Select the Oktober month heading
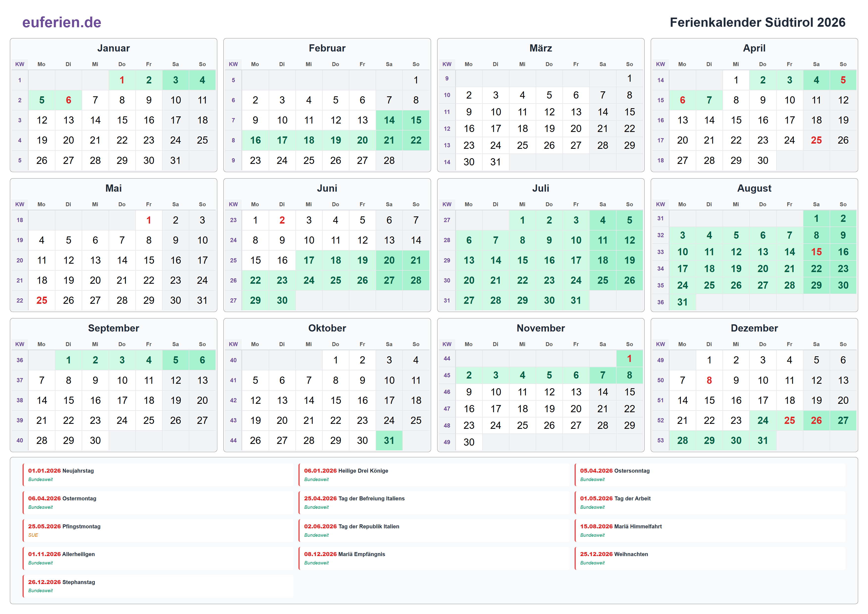 [x=327, y=328]
